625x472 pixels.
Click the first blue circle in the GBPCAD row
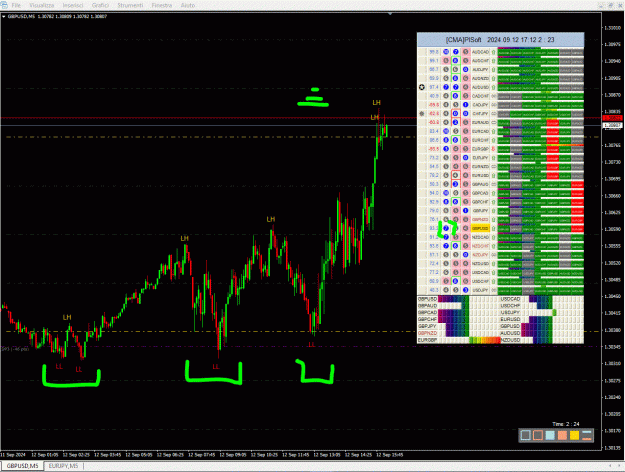[x=446, y=193]
